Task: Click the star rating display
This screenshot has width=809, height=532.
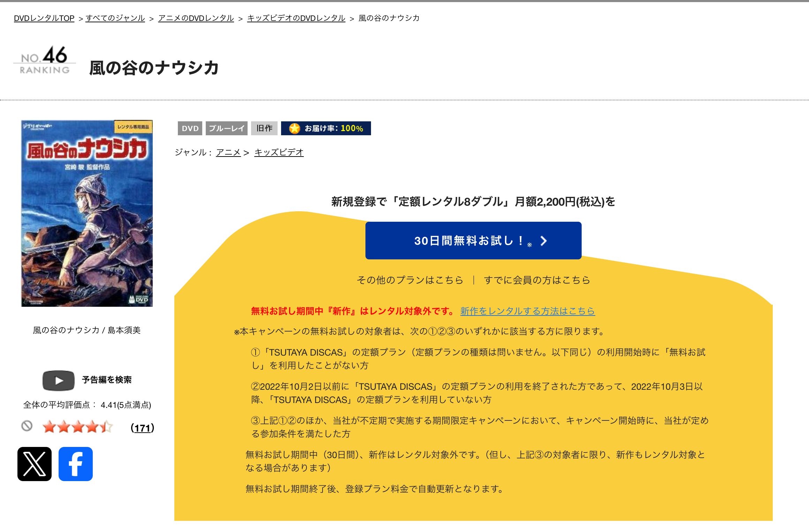Action: pos(78,427)
